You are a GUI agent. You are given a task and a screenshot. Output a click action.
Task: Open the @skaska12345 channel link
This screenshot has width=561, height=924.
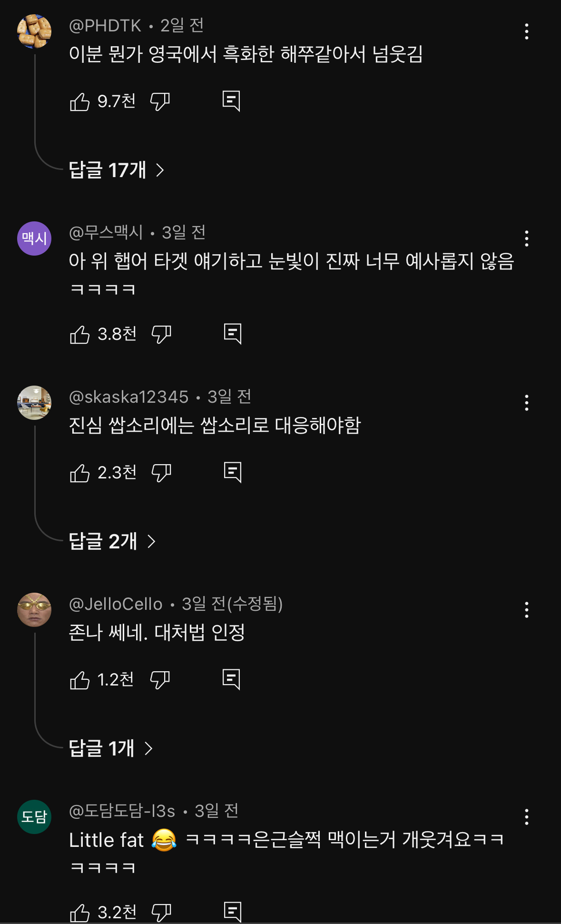coord(129,397)
